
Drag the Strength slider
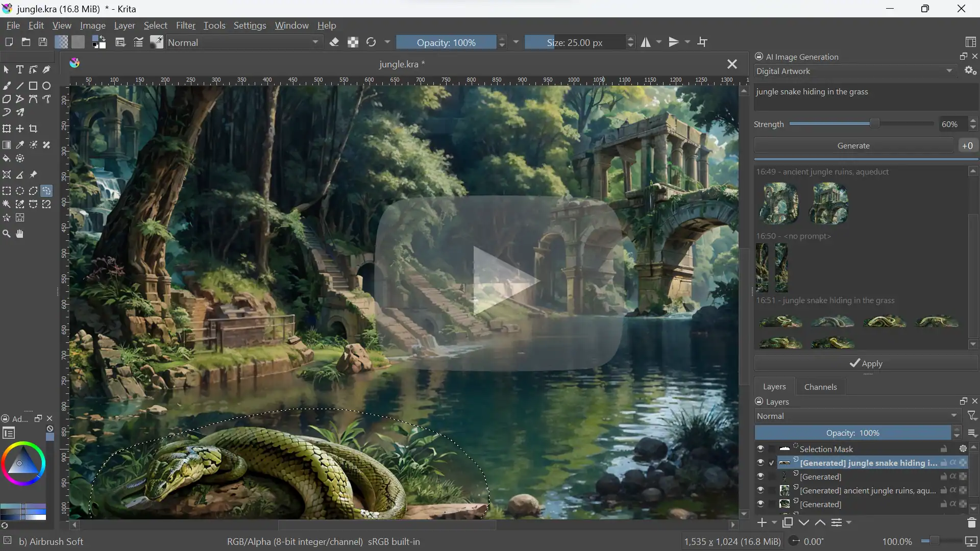coord(868,124)
